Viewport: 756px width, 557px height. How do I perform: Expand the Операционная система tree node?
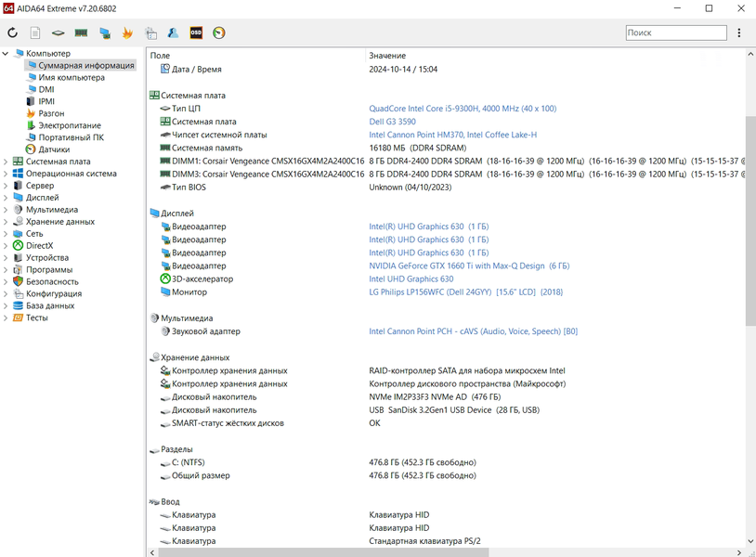coord(6,174)
